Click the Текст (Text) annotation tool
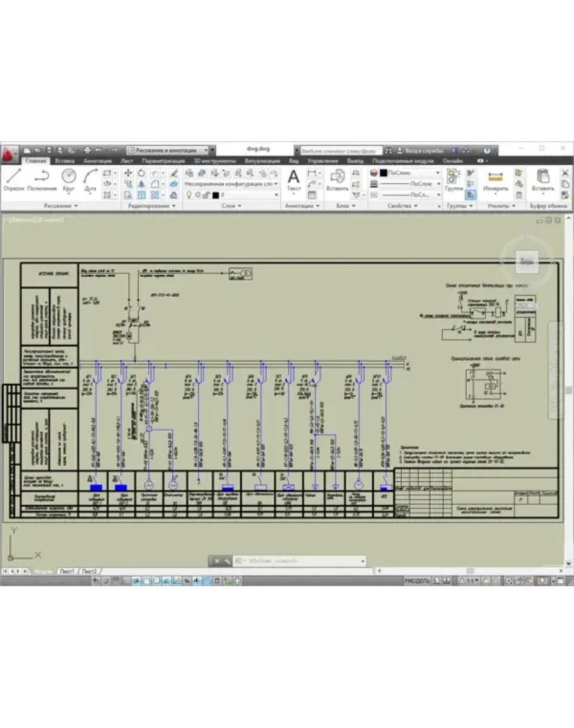 294,179
